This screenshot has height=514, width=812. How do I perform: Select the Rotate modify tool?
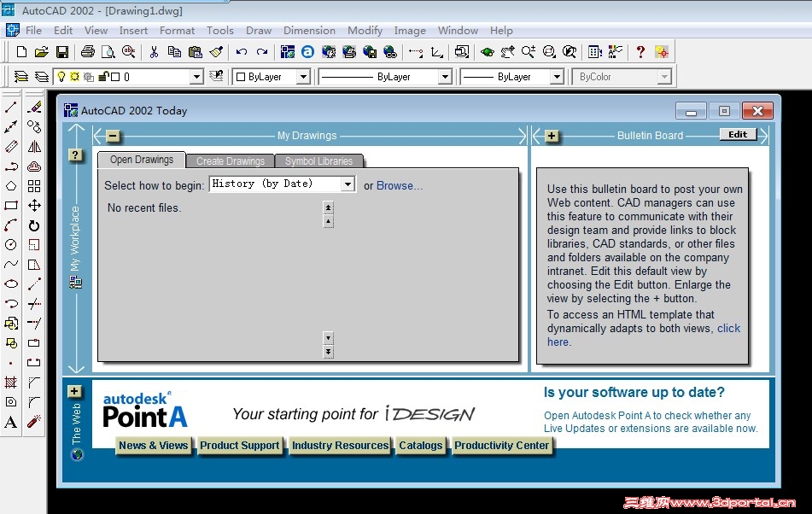34,225
